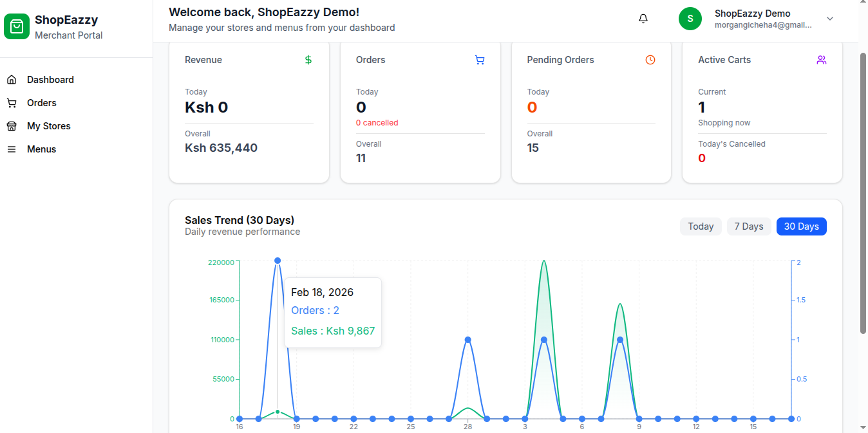Expand the account dropdown chevron

coord(830,19)
